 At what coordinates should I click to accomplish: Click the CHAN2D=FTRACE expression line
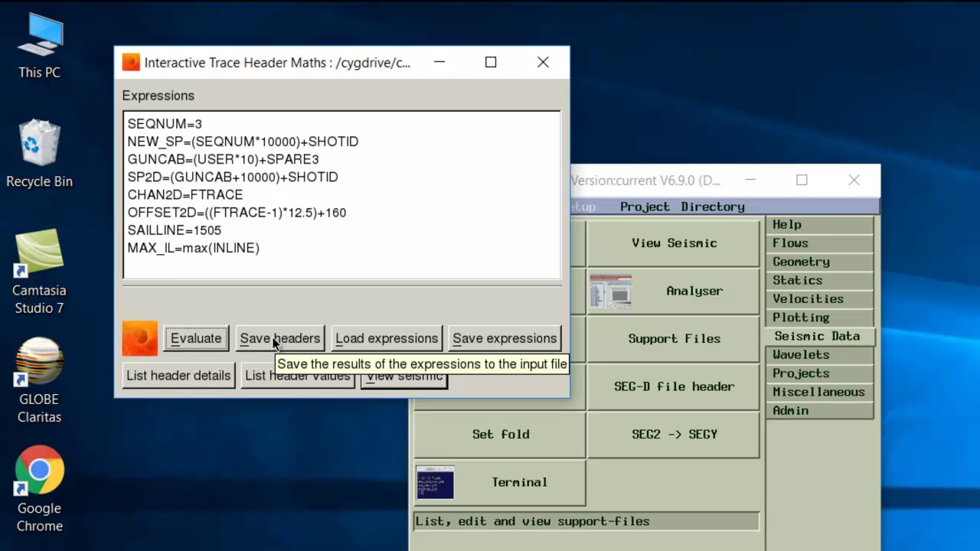(x=185, y=194)
